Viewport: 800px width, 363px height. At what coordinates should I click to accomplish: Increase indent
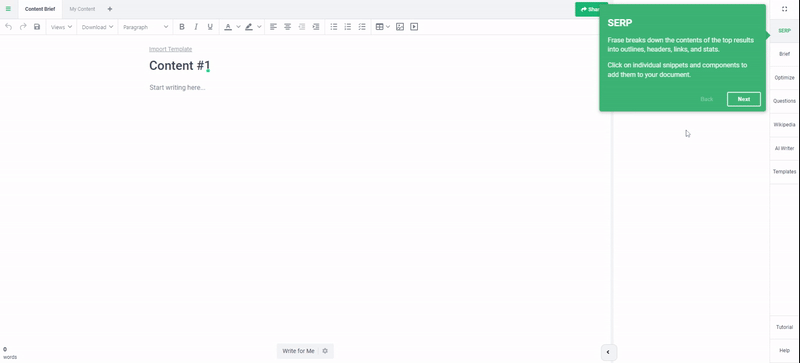(x=316, y=27)
